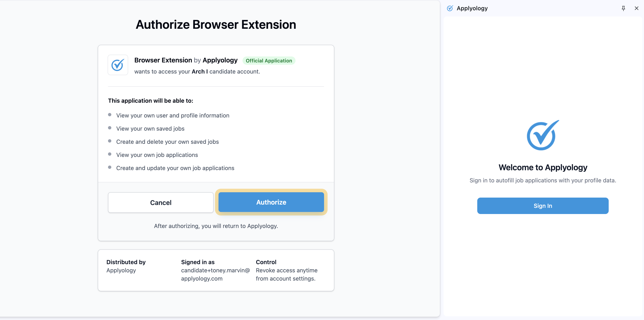
Task: Click the Applyology title in the side panel header
Action: [x=472, y=8]
